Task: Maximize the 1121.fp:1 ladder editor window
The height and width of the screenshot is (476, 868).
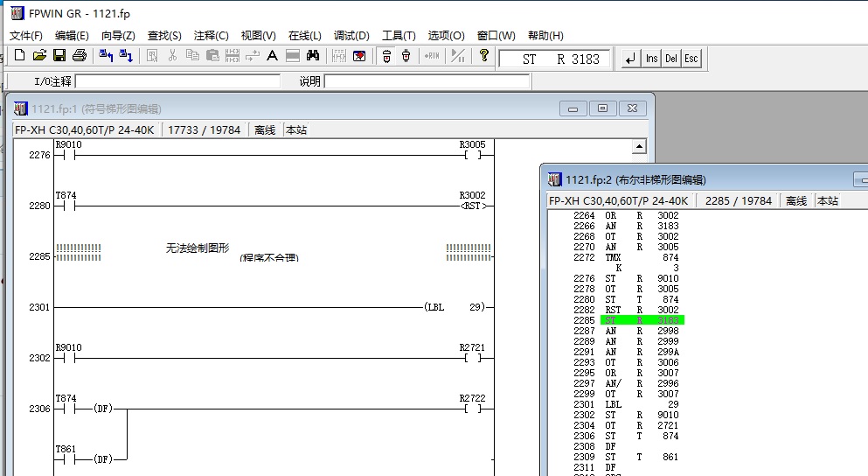Action: [603, 108]
